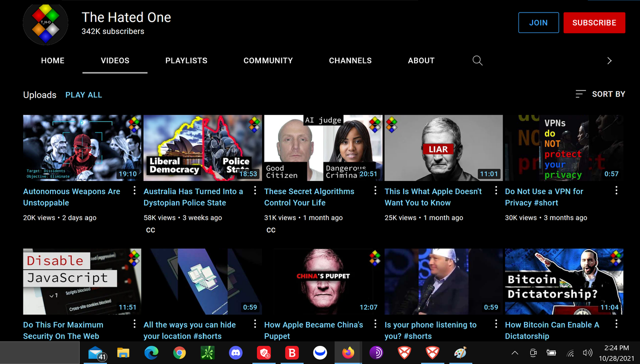Click the red SUBSCRIBE button
This screenshot has height=364, width=640.
pyautogui.click(x=594, y=22)
